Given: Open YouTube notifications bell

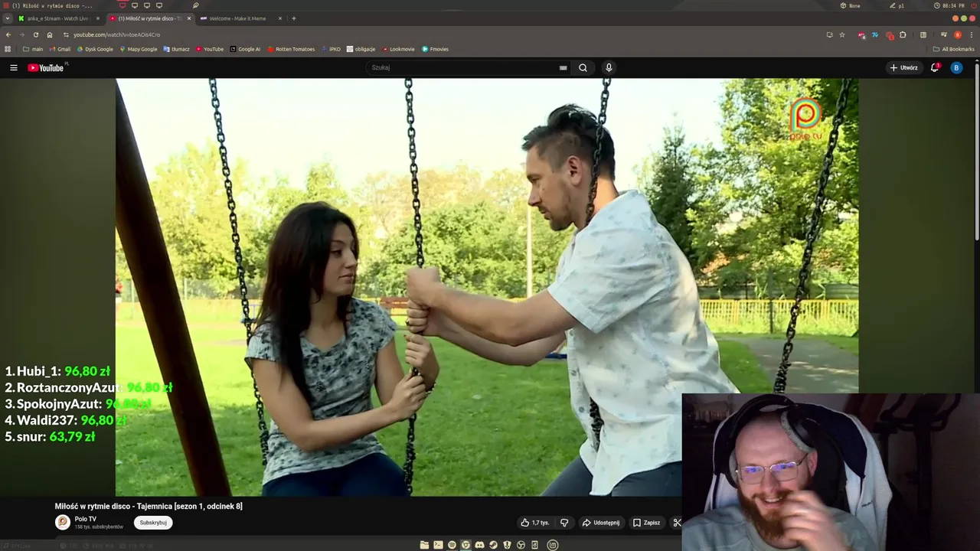Looking at the screenshot, I should (935, 67).
